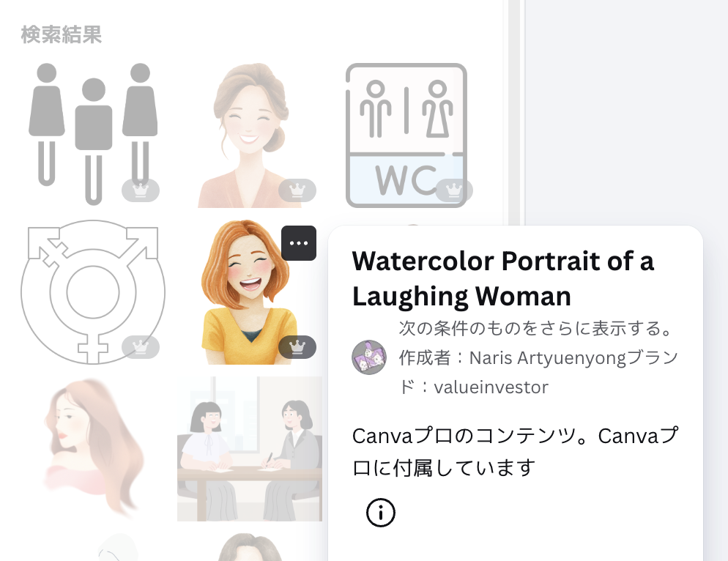Choose the WC restroom sign graphic
Screen dimensions: 728x561
pyautogui.click(x=406, y=132)
